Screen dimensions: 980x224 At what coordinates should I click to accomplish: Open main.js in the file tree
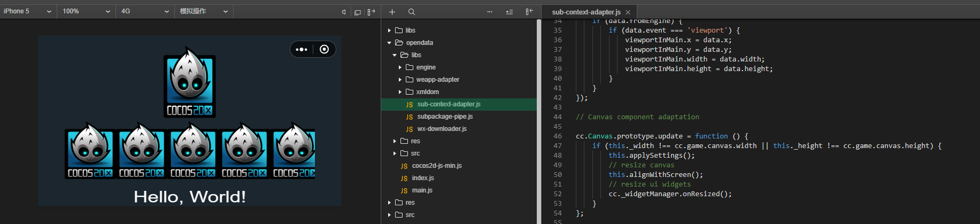point(422,190)
